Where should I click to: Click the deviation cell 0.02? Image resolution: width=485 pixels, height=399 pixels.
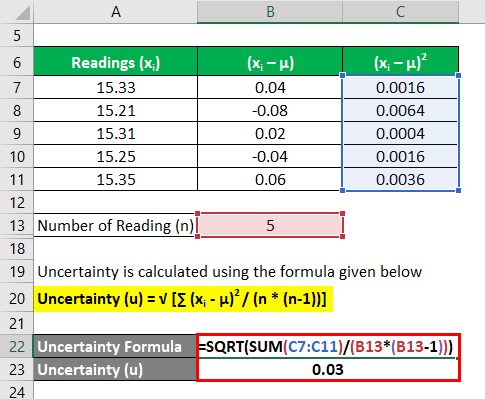tap(270, 133)
